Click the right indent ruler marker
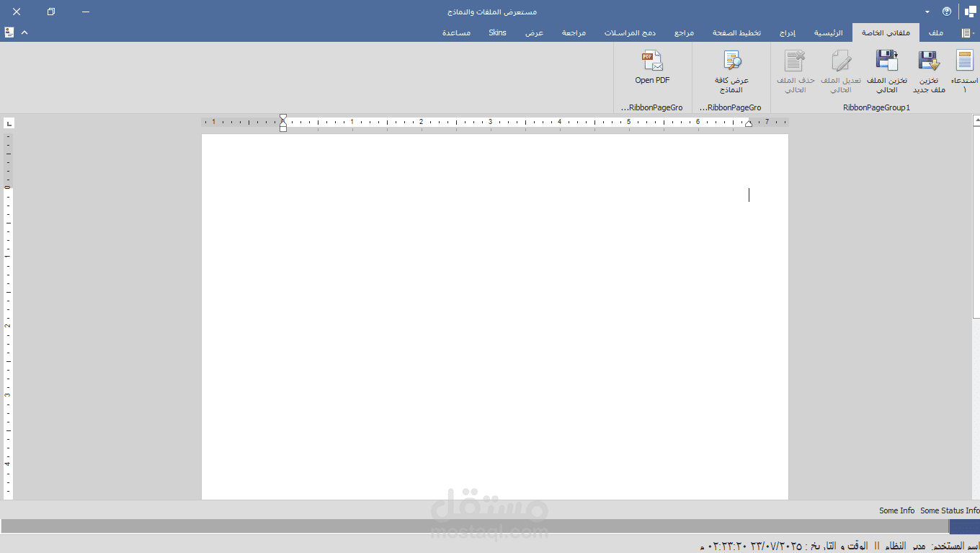Image resolution: width=980 pixels, height=553 pixels. (748, 125)
